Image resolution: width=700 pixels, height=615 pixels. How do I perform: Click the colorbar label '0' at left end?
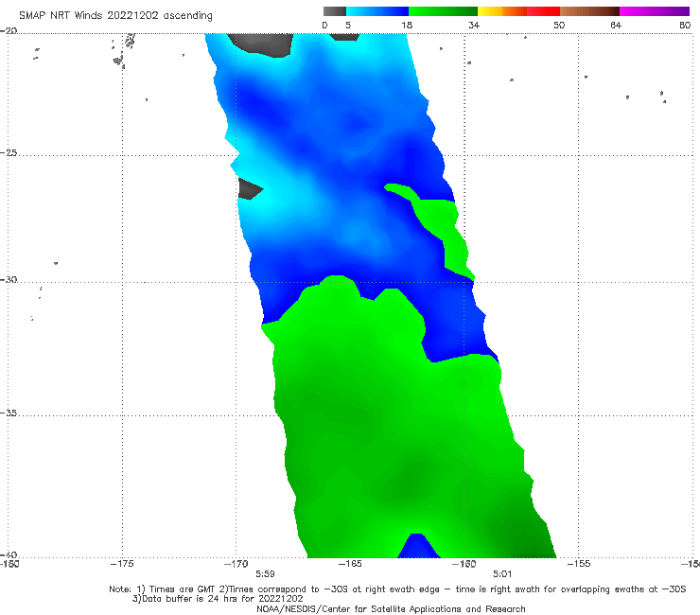pos(324,25)
